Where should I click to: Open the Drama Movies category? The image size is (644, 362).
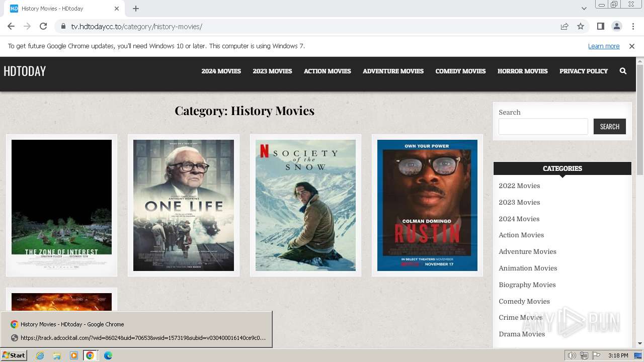click(522, 334)
